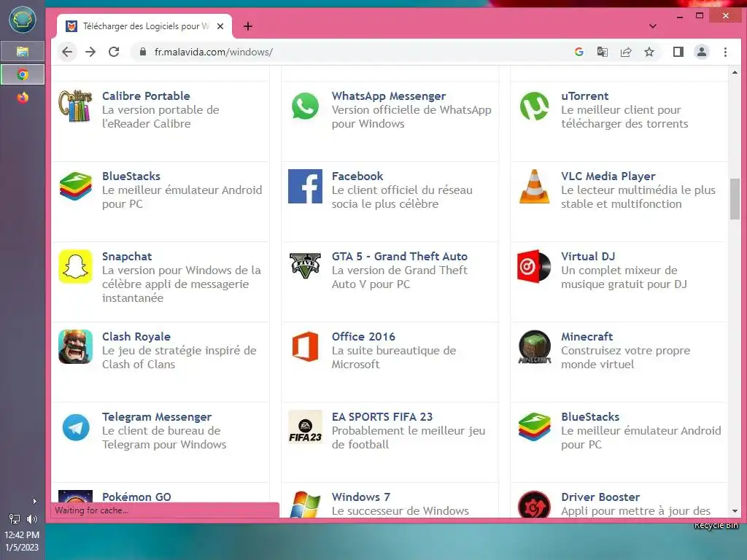Click the Office 2016 logo icon
Screen dimensions: 747x560
(305, 346)
